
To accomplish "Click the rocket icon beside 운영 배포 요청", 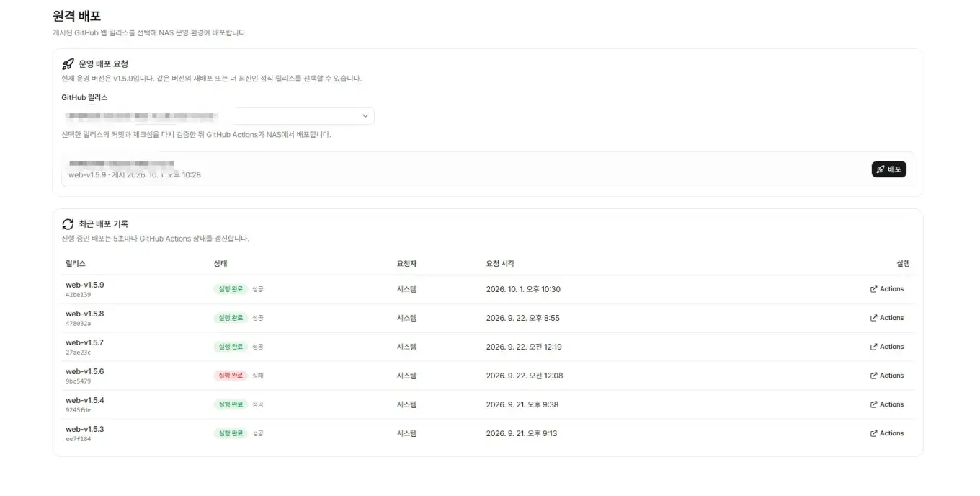I will click(68, 64).
